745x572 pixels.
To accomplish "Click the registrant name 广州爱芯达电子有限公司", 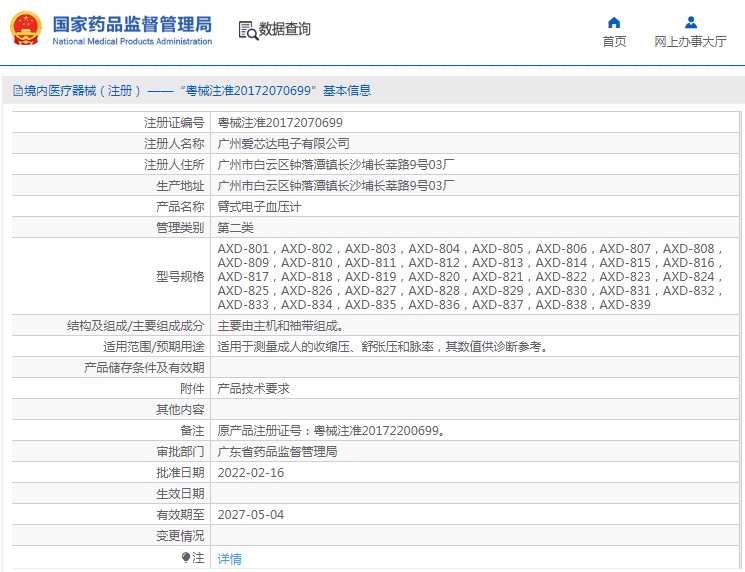I will coord(284,143).
